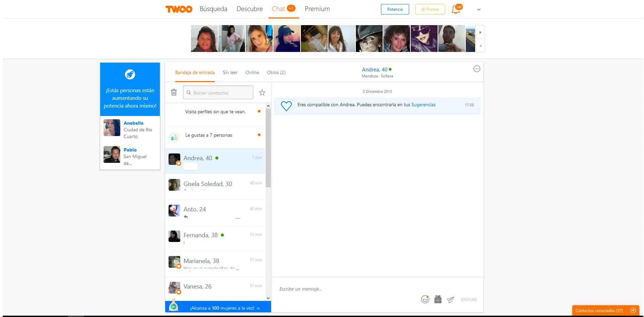The height and width of the screenshot is (317, 644).
Task: Click Pablo's photo in the sidebar
Action: pos(112,154)
